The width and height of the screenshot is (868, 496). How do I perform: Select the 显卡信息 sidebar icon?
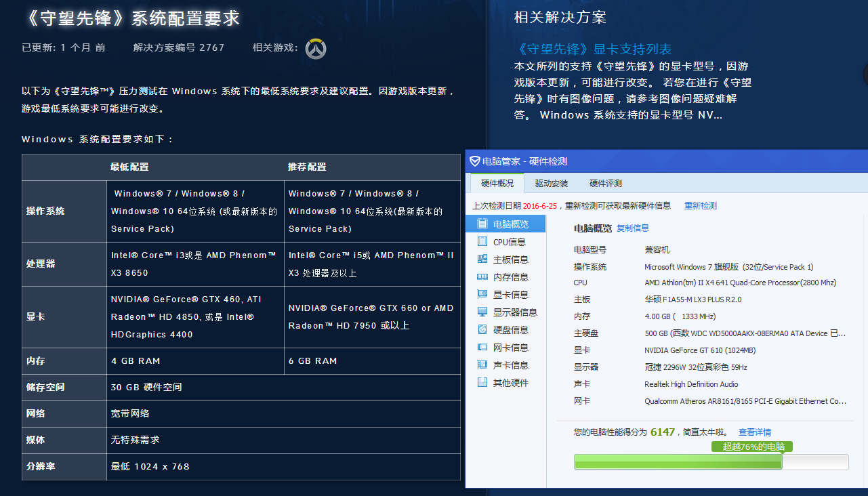[x=482, y=294]
